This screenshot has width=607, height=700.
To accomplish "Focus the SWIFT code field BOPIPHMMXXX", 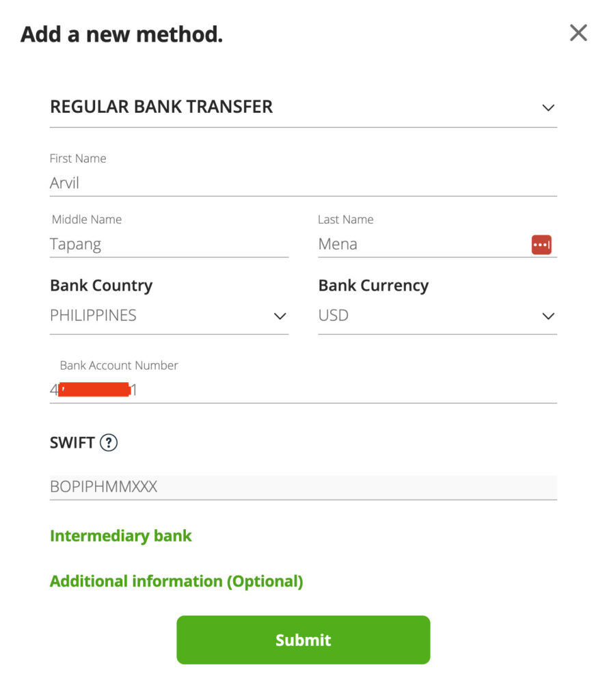I will (x=301, y=487).
